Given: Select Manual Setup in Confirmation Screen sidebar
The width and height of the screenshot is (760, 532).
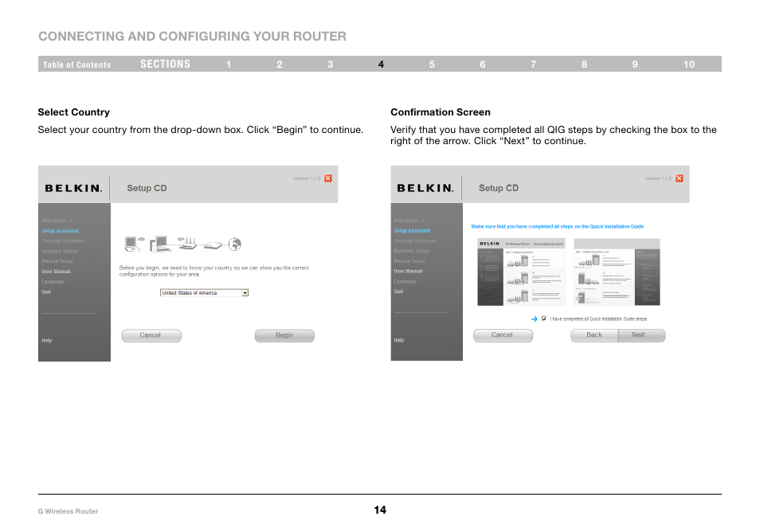Looking at the screenshot, I should [x=409, y=261].
